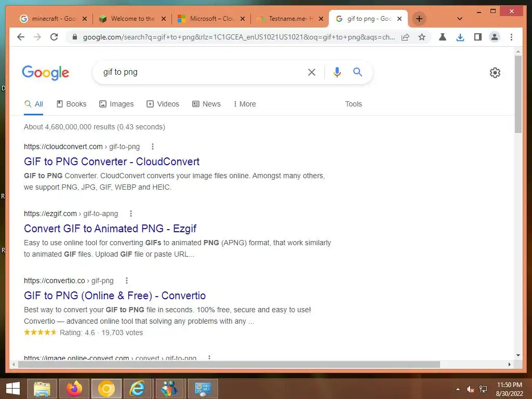Open the Windows Live Messenger taskbar icon

click(169, 389)
